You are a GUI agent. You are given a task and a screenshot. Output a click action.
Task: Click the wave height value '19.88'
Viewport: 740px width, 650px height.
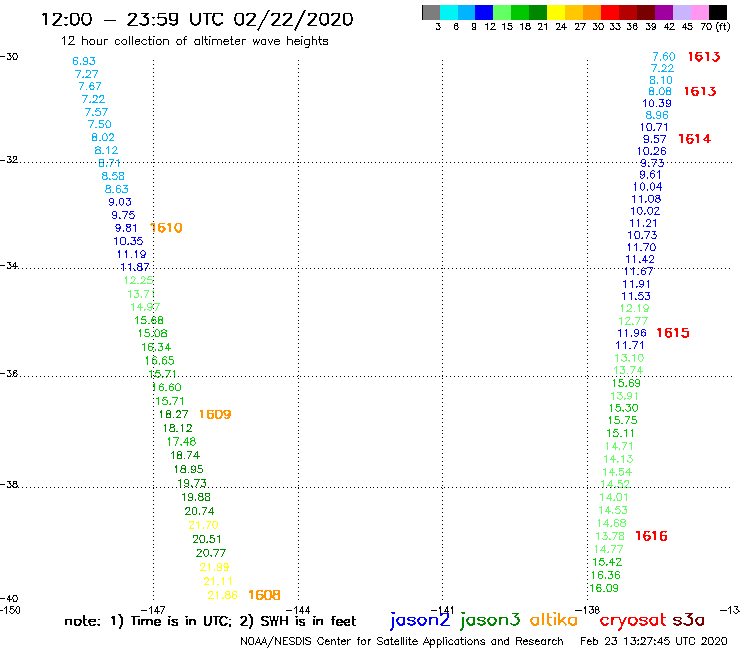coord(196,497)
